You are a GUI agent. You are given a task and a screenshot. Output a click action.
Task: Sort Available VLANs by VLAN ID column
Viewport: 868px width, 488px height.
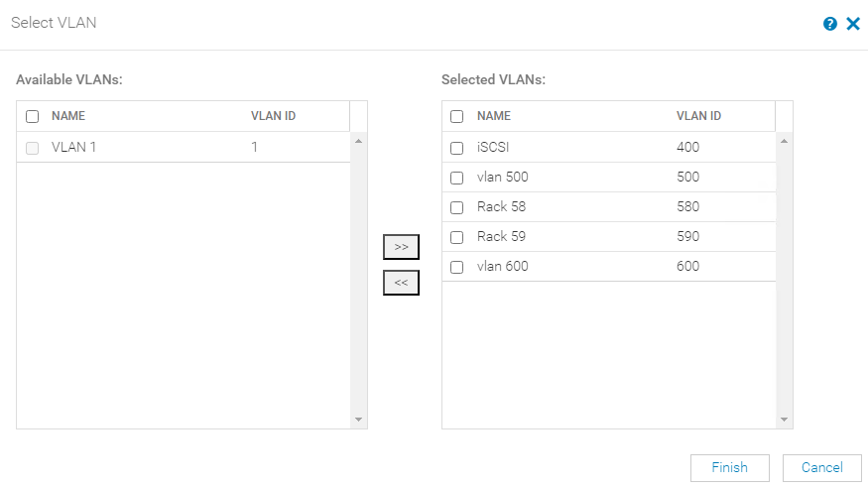coord(273,116)
